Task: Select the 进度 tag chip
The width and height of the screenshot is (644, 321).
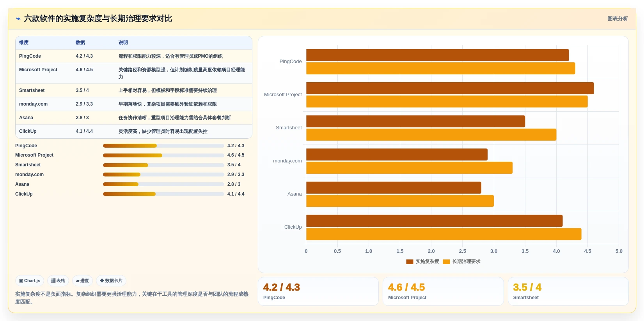Action: 82,280
